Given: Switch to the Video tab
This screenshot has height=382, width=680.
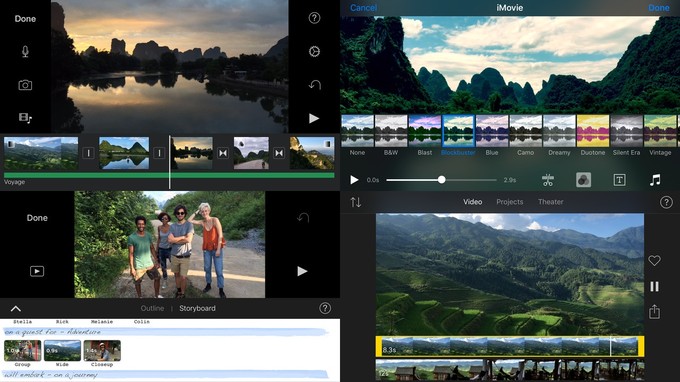Looking at the screenshot, I should pyautogui.click(x=472, y=202).
